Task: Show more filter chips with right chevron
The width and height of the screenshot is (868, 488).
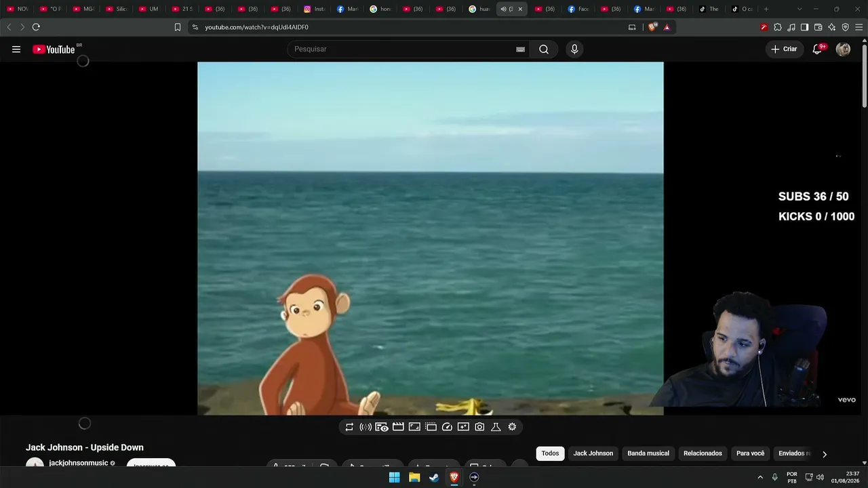Action: click(x=825, y=454)
